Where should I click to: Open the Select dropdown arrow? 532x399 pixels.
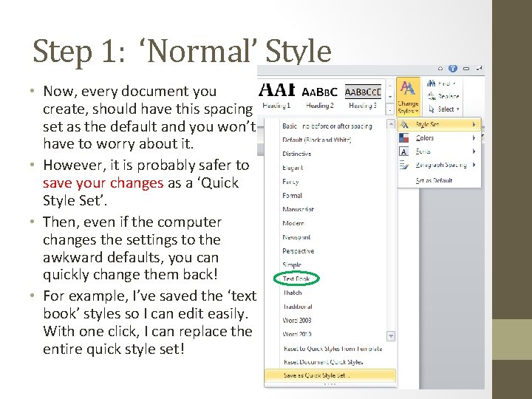(457, 109)
